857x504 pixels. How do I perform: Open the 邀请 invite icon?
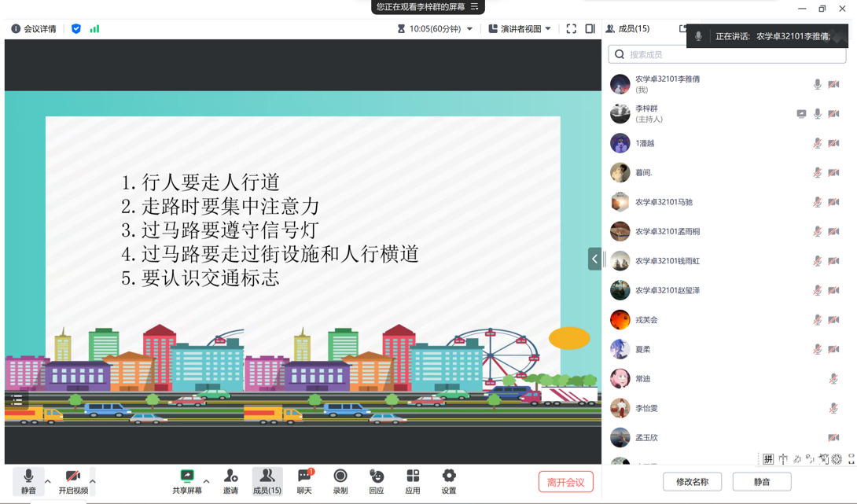pos(230,481)
